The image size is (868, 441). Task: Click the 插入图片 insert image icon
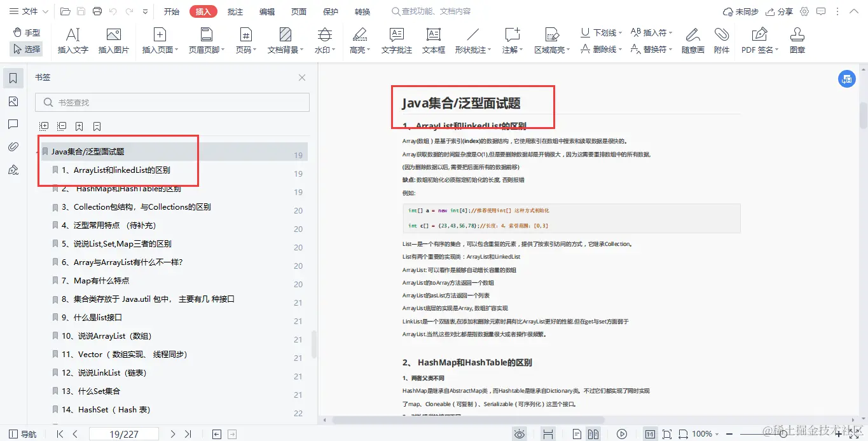click(x=113, y=38)
